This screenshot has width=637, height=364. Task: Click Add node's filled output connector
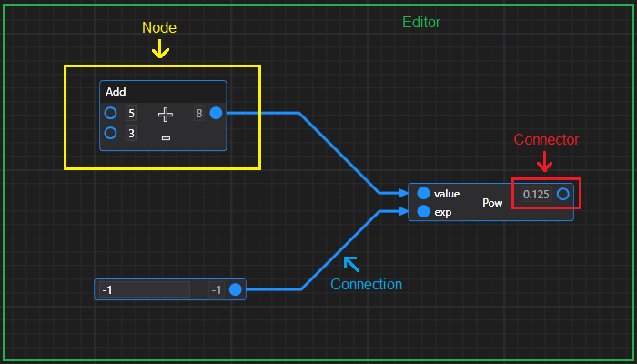(x=216, y=114)
